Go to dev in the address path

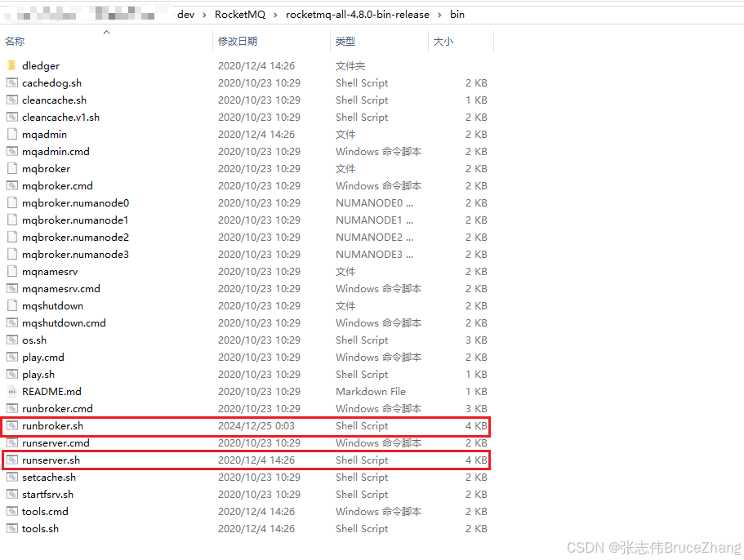(x=185, y=15)
